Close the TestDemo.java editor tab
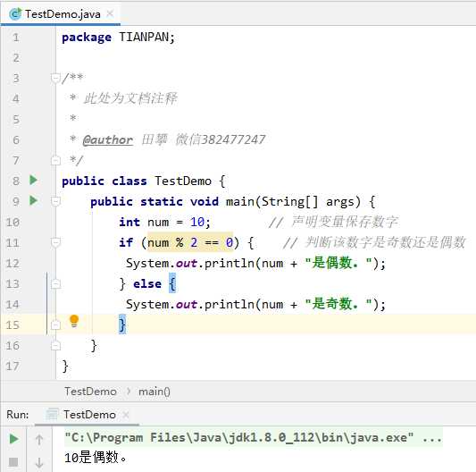476x472 pixels. pos(110,13)
